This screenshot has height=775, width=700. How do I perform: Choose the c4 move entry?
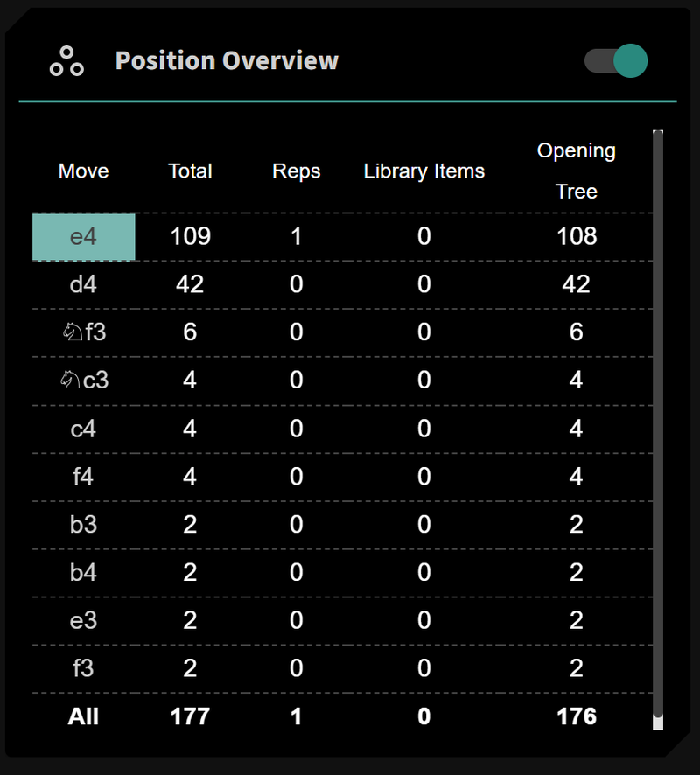[83, 429]
